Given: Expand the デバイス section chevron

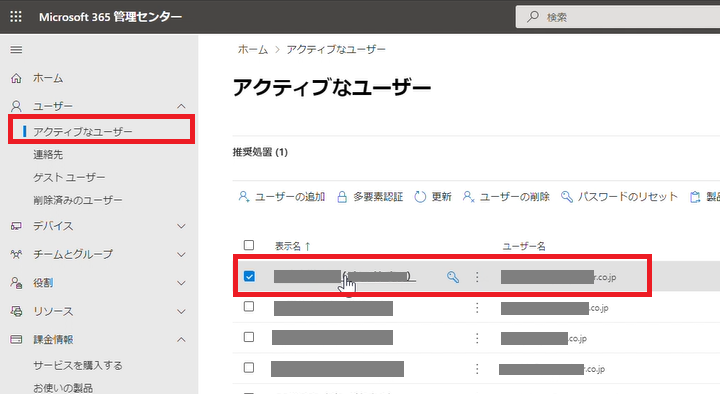Looking at the screenshot, I should click(181, 226).
